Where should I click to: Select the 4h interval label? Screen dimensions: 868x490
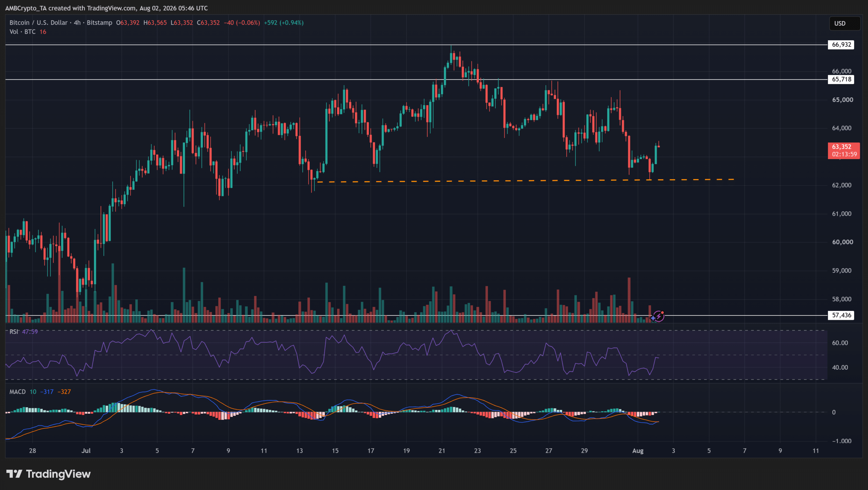pyautogui.click(x=77, y=23)
